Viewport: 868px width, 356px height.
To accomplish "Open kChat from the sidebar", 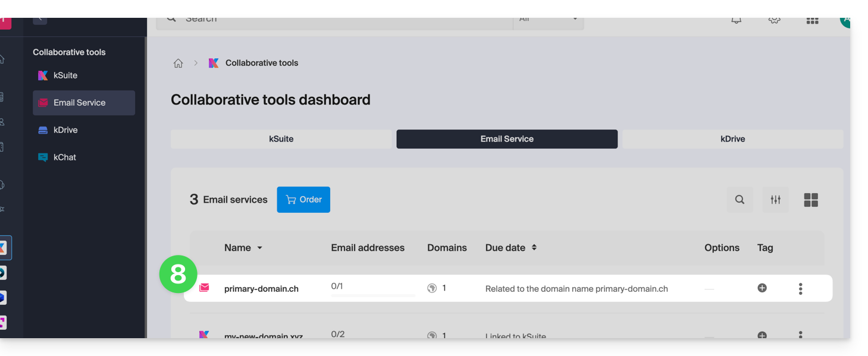I will click(64, 157).
